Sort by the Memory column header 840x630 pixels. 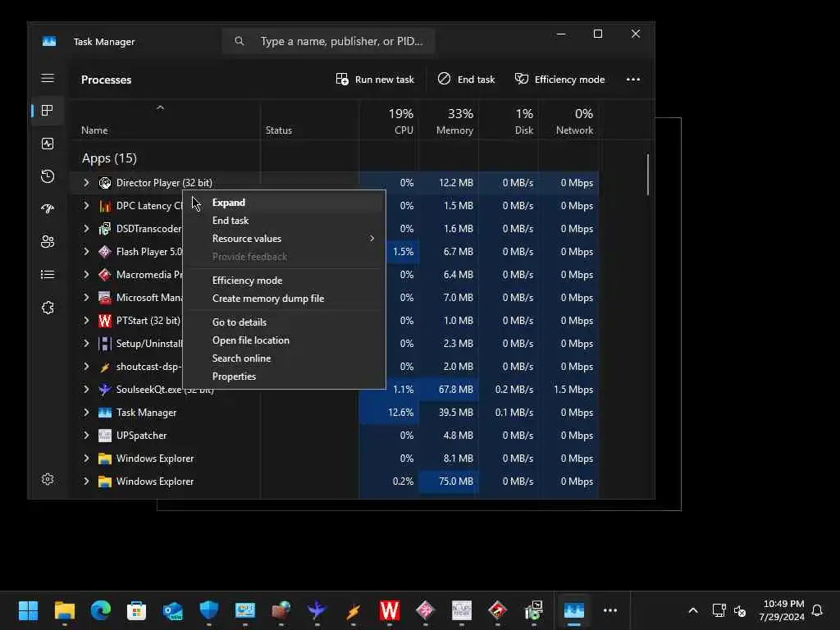coord(449,121)
